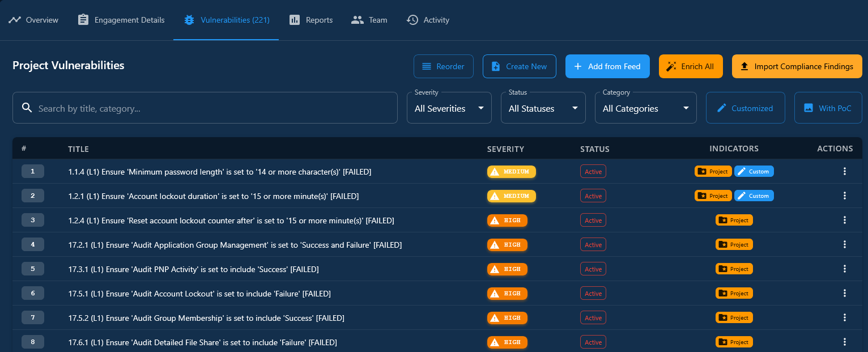Click Active status in row 6
This screenshot has width=868, height=352.
[593, 293]
